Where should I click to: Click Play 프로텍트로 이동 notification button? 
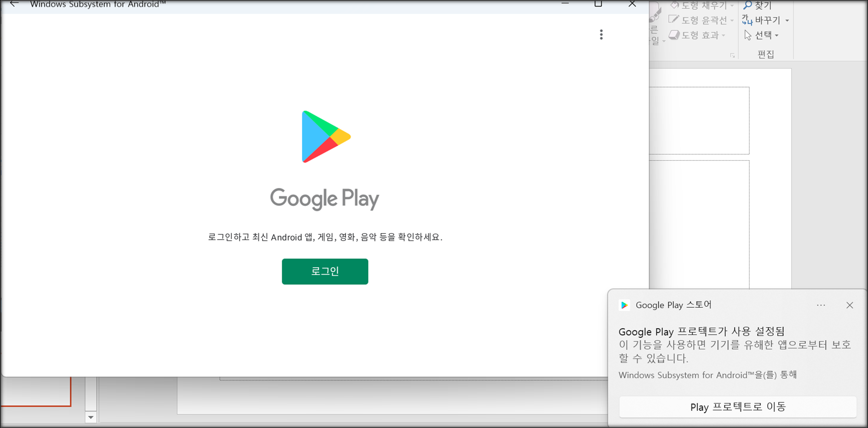tap(738, 407)
